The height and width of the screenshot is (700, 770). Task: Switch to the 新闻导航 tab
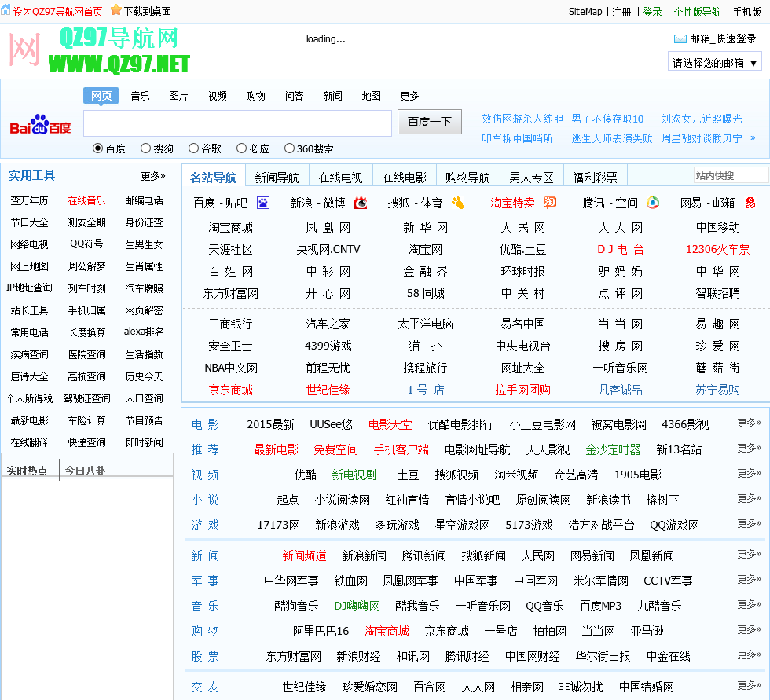pos(277,178)
